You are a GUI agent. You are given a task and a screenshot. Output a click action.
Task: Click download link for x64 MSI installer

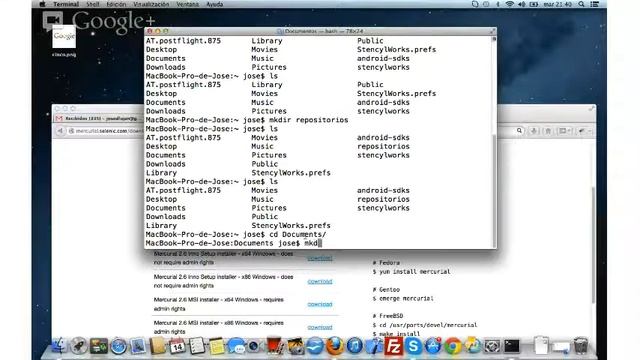click(x=320, y=304)
